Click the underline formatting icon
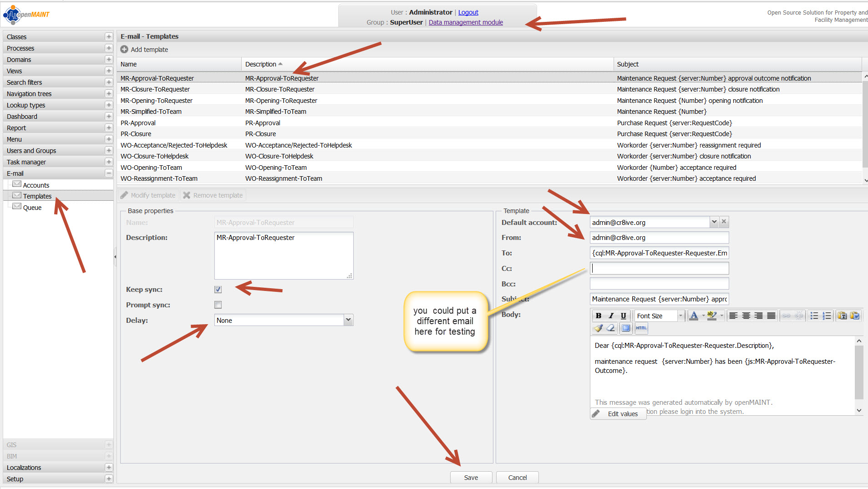 [x=623, y=316]
